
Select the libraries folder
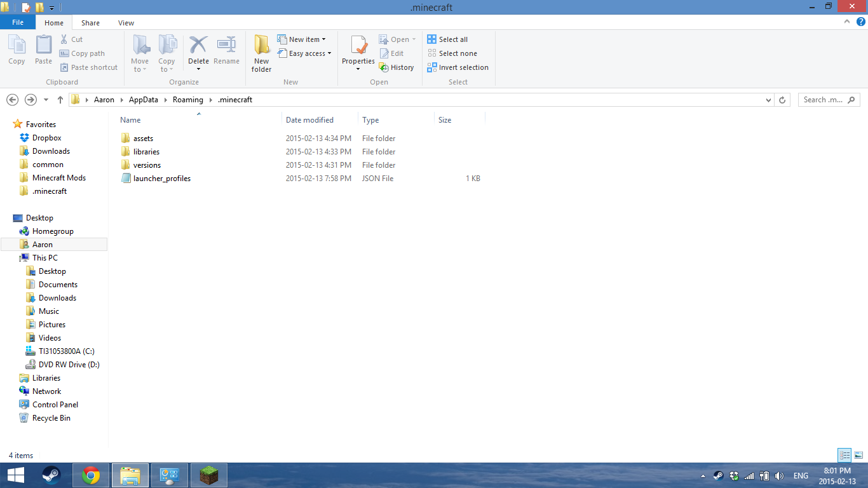(x=146, y=152)
